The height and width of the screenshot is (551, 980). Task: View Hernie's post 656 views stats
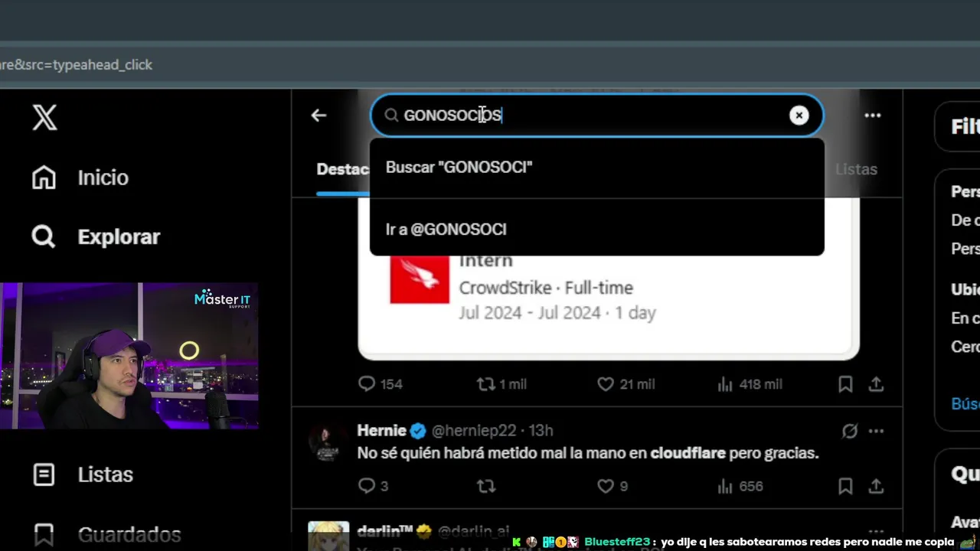click(740, 486)
